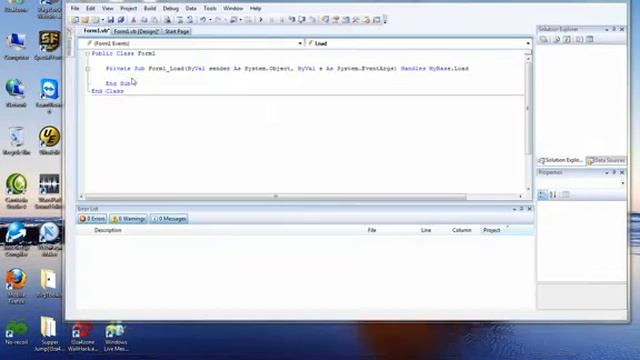Toggle the 0 Warnings filter button
The width and height of the screenshot is (640, 360).
tap(128, 219)
